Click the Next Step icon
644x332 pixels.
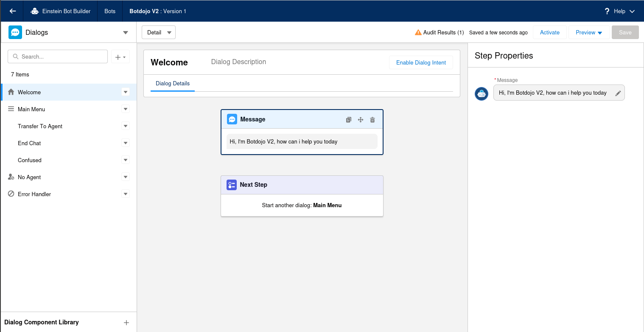(x=232, y=185)
